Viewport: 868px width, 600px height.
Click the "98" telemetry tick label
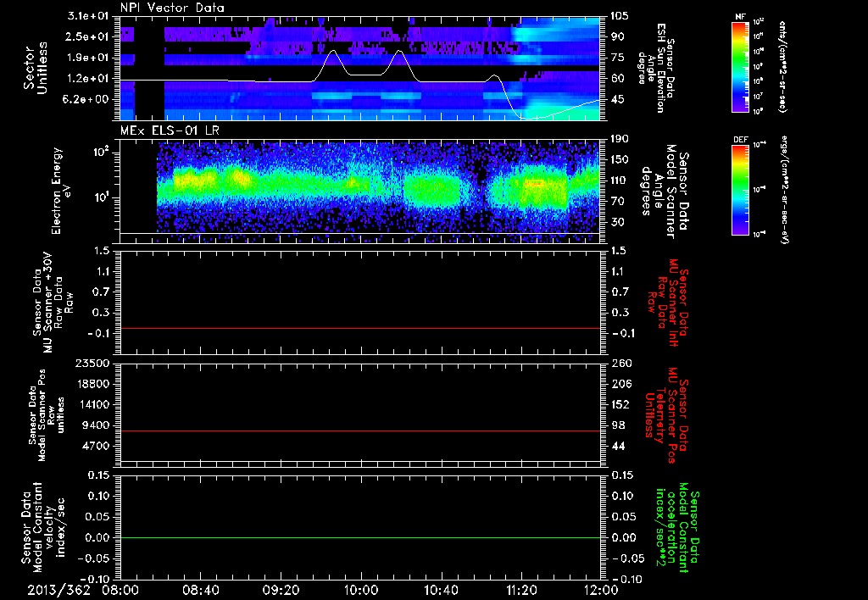pyautogui.click(x=617, y=425)
